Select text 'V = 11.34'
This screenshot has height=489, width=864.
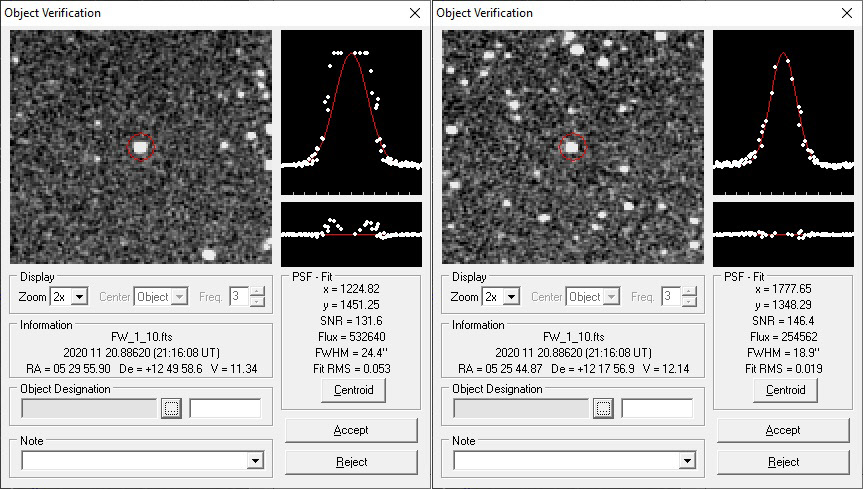point(234,369)
